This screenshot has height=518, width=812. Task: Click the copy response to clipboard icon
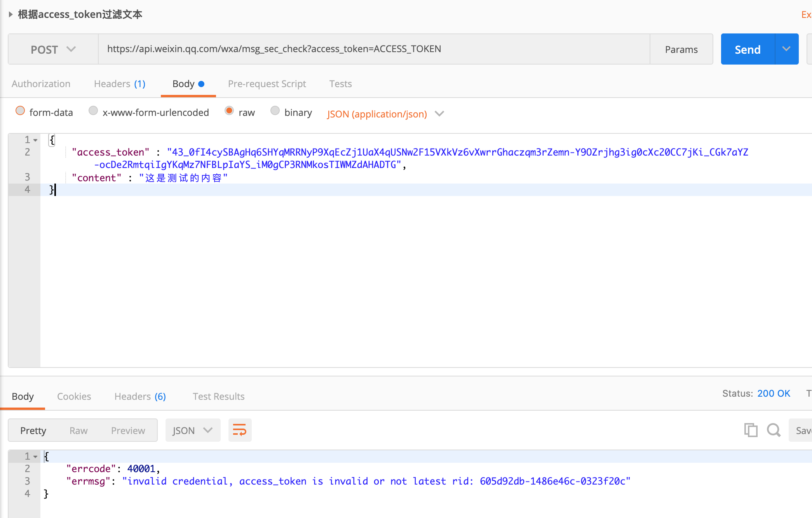click(x=751, y=430)
